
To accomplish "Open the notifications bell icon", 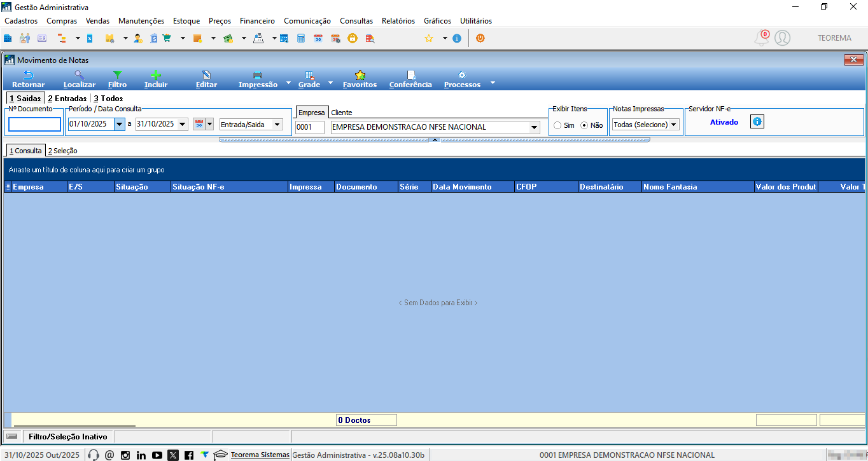I will (762, 38).
